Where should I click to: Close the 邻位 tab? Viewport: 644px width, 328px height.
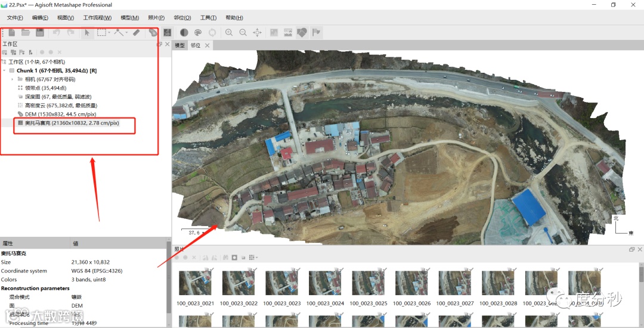point(207,45)
